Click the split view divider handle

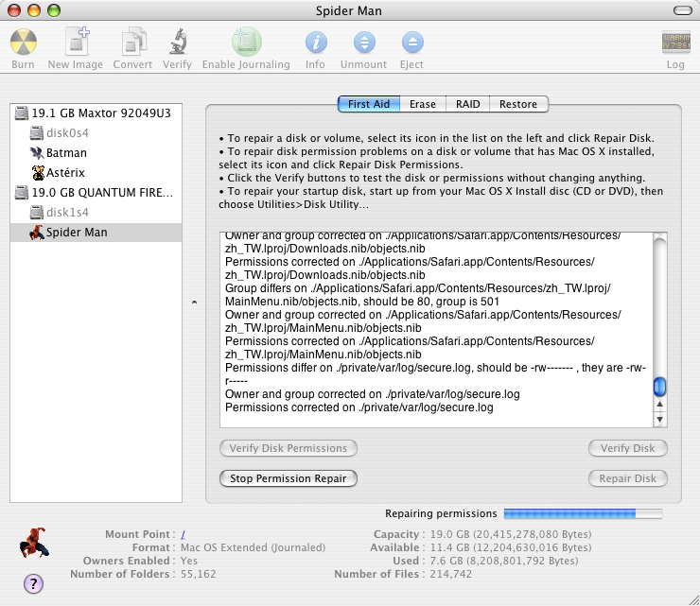tap(194, 303)
